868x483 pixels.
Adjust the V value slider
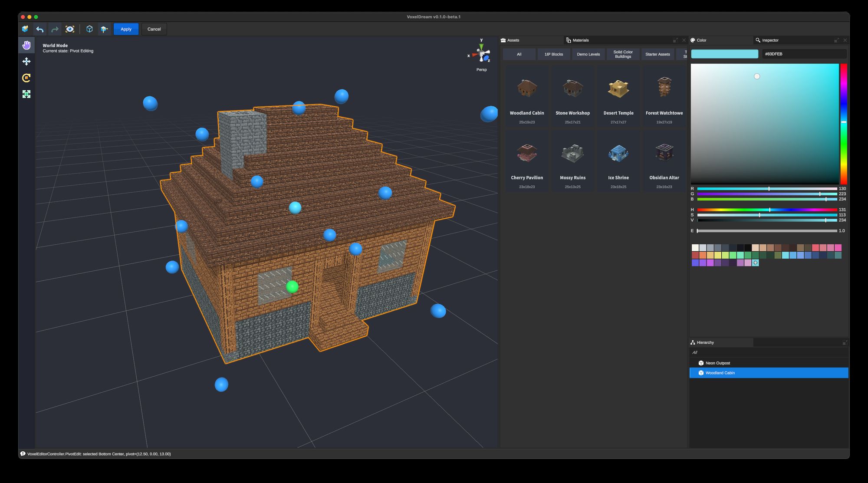pos(767,220)
